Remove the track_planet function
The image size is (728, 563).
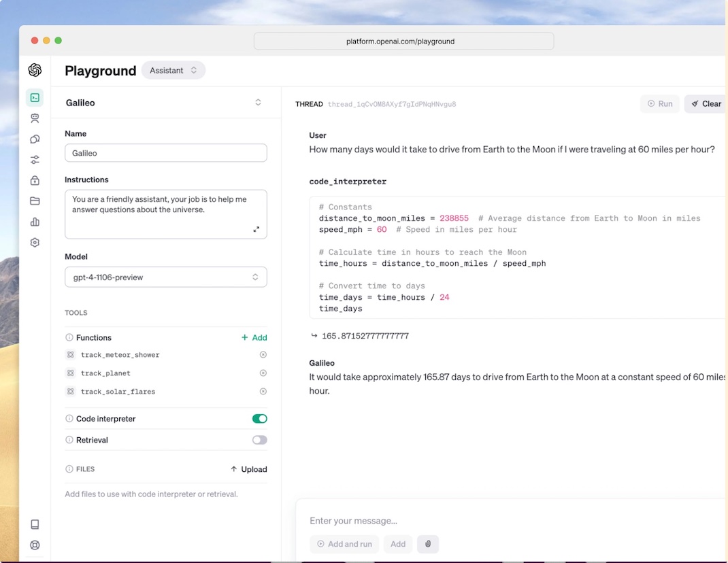[263, 373]
